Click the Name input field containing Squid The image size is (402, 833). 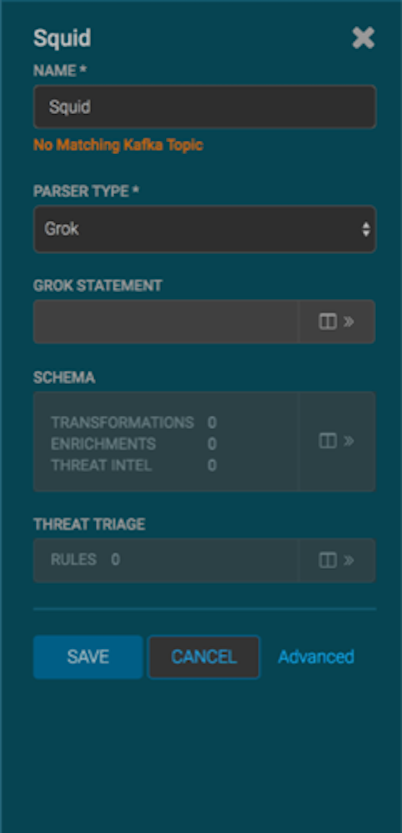click(x=204, y=107)
